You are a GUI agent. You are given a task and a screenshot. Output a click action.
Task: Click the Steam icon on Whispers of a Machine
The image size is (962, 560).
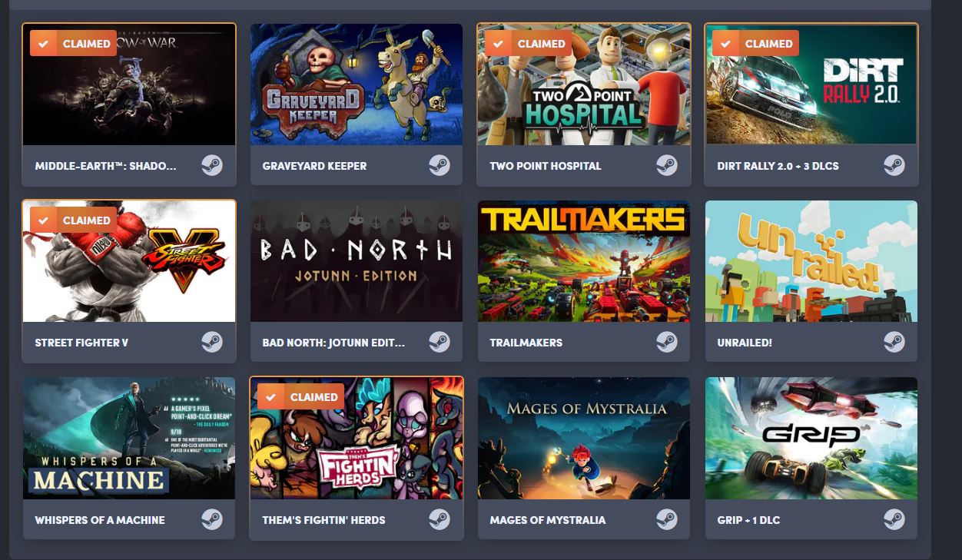pyautogui.click(x=212, y=519)
